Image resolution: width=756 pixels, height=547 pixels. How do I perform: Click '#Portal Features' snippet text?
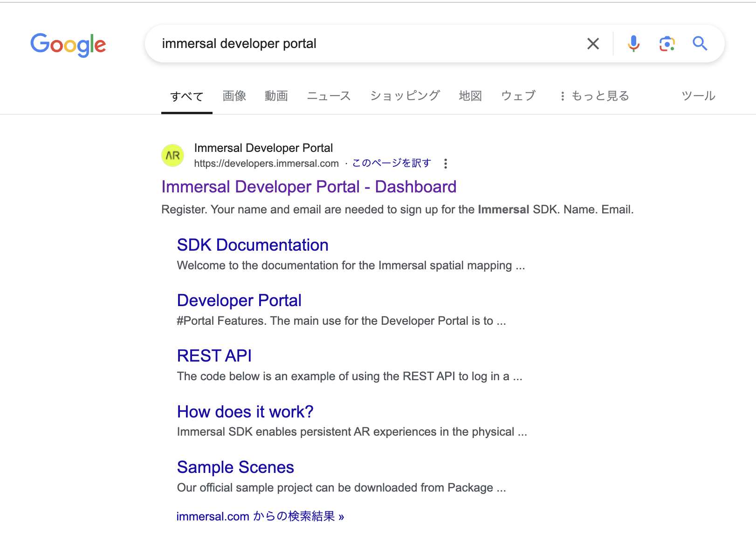pos(341,321)
